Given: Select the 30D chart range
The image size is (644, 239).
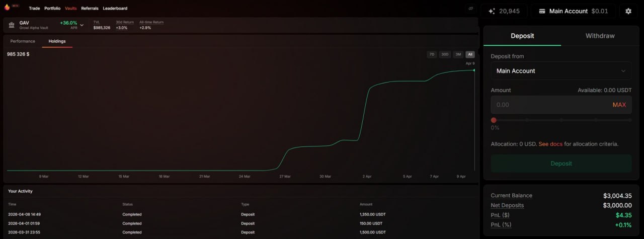Looking at the screenshot, I should 445,54.
